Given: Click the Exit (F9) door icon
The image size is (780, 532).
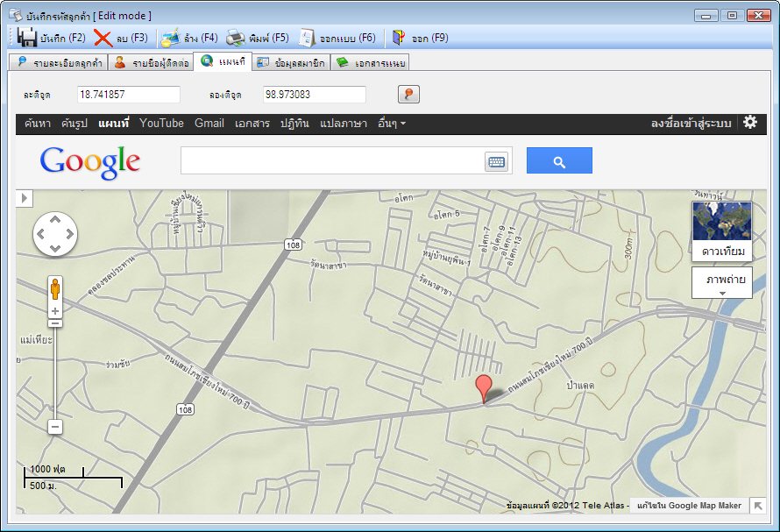Looking at the screenshot, I should [x=399, y=38].
